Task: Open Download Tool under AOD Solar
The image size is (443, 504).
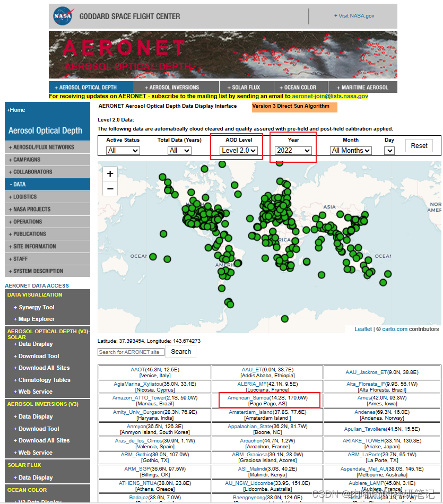Action: click(36, 356)
